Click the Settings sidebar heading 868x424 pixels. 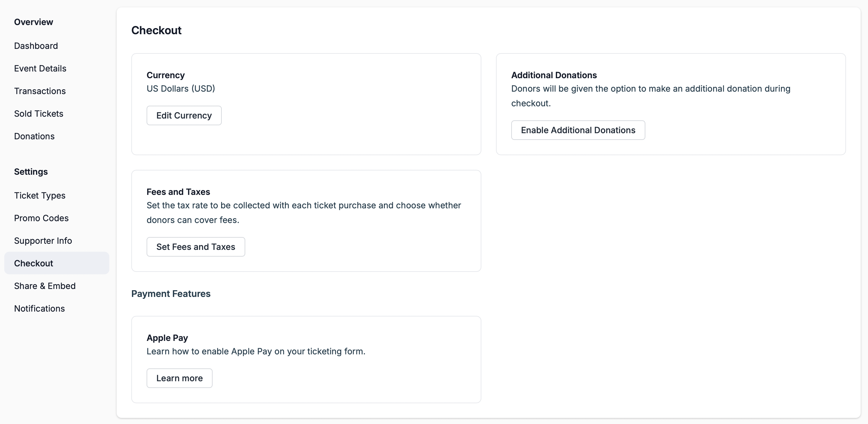(31, 172)
